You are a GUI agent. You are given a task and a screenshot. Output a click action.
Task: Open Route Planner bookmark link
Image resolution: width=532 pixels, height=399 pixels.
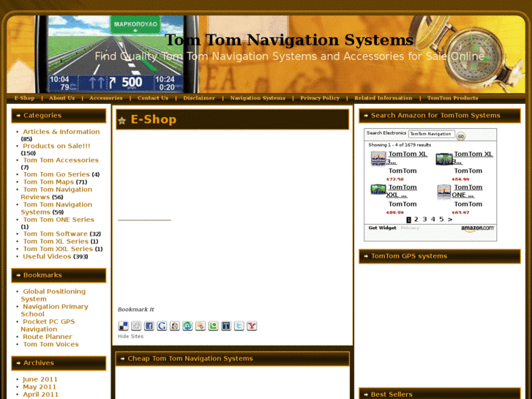pos(47,337)
